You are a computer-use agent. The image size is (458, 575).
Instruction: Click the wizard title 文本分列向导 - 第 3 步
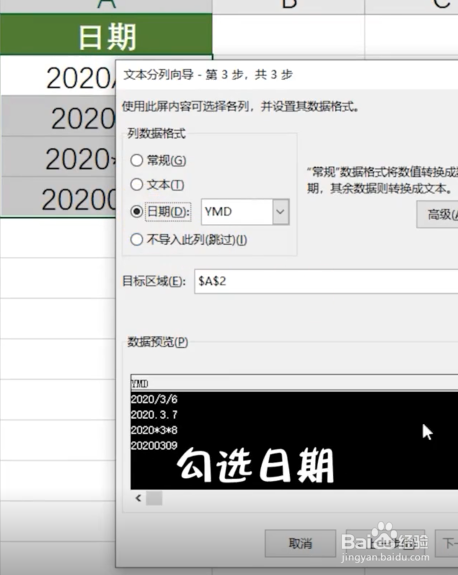tap(208, 75)
